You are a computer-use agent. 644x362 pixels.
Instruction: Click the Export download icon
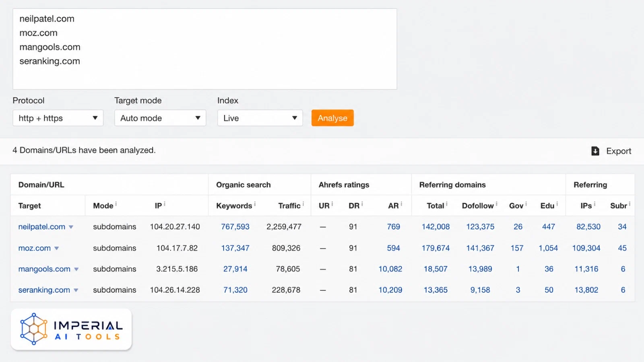(x=595, y=151)
